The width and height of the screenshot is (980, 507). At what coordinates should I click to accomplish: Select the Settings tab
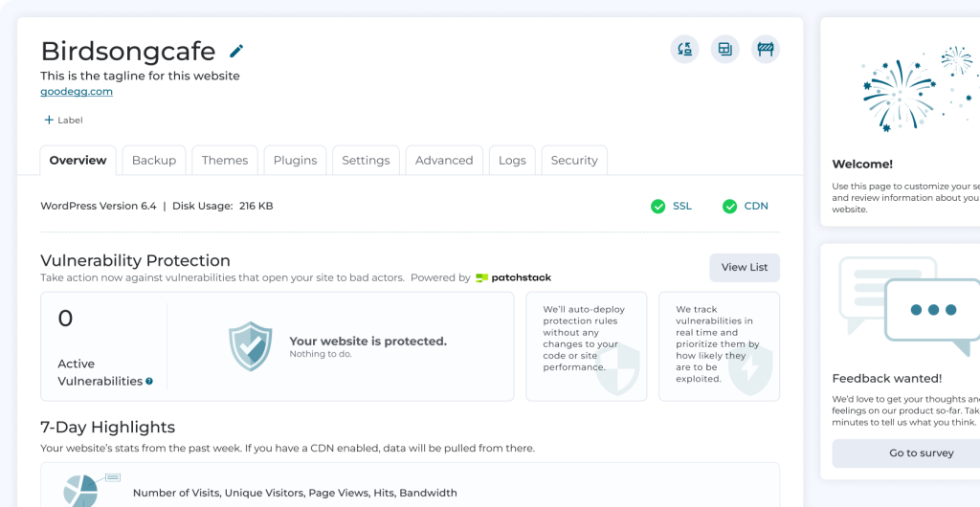366,161
